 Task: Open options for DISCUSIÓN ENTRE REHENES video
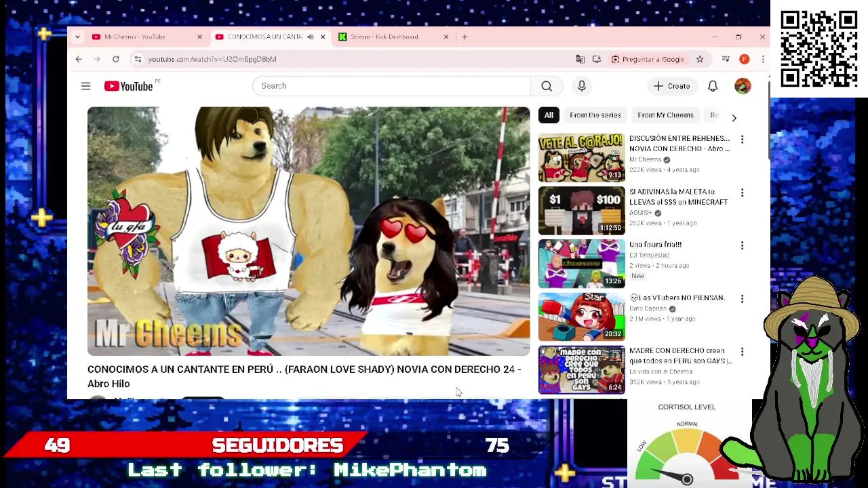(x=742, y=139)
